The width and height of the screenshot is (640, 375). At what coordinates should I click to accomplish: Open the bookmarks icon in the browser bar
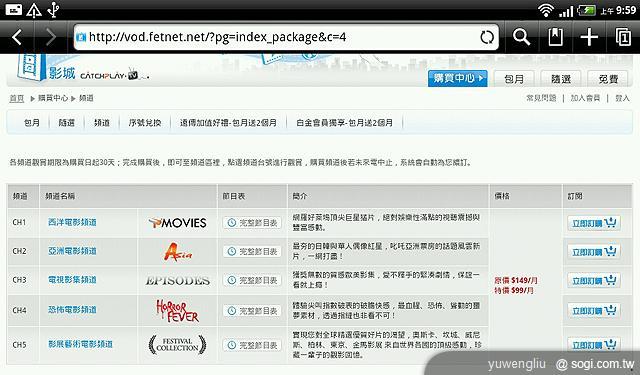click(x=556, y=38)
